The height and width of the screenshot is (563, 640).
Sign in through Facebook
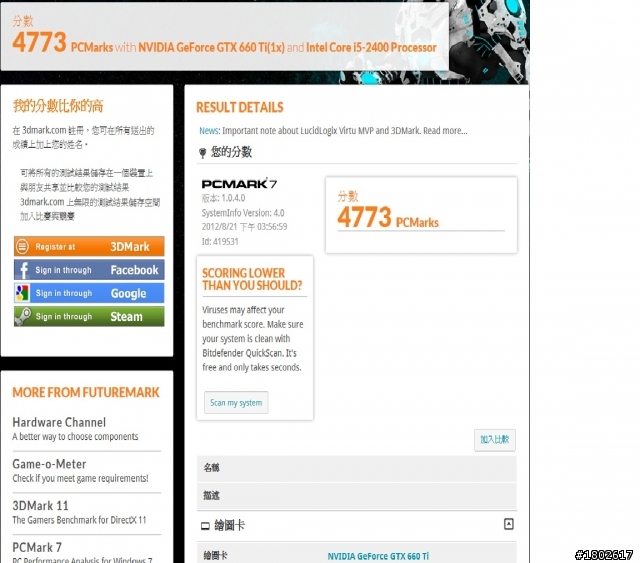[x=89, y=269]
